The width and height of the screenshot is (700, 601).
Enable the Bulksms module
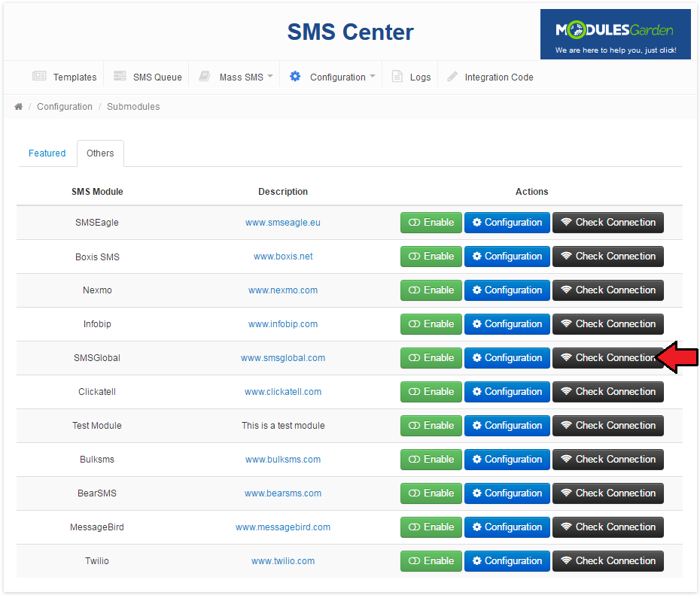pos(431,460)
